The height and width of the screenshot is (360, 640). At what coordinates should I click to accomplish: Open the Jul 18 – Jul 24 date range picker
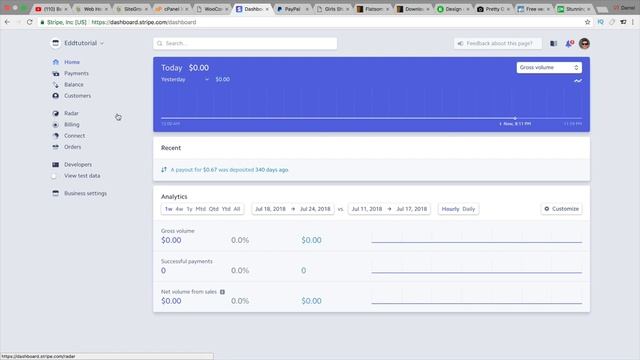pos(293,209)
